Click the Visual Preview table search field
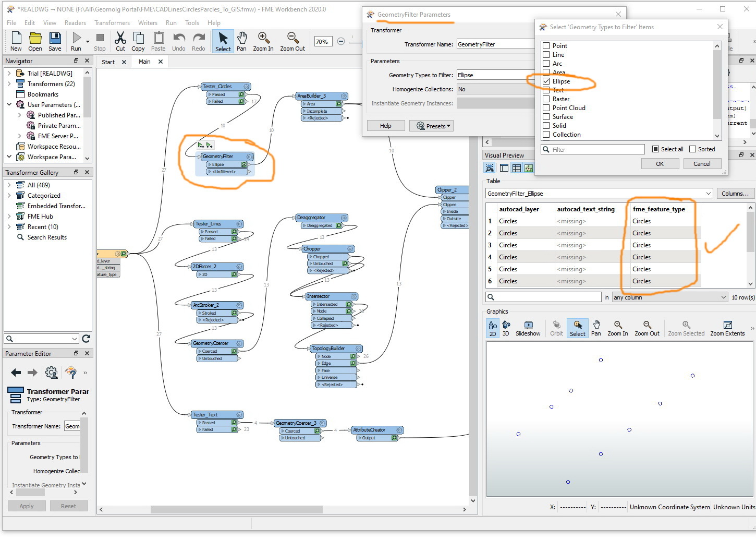 (x=543, y=297)
